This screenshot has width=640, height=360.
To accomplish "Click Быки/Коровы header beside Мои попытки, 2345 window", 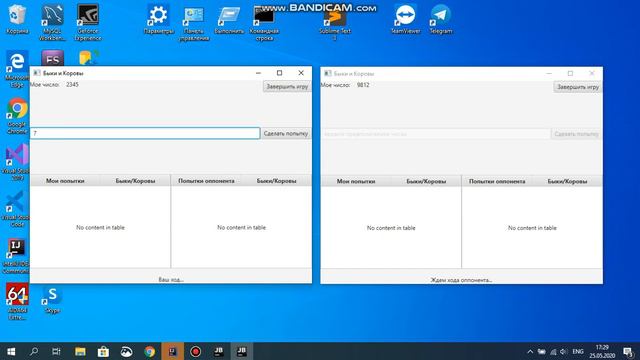I will [x=135, y=181].
